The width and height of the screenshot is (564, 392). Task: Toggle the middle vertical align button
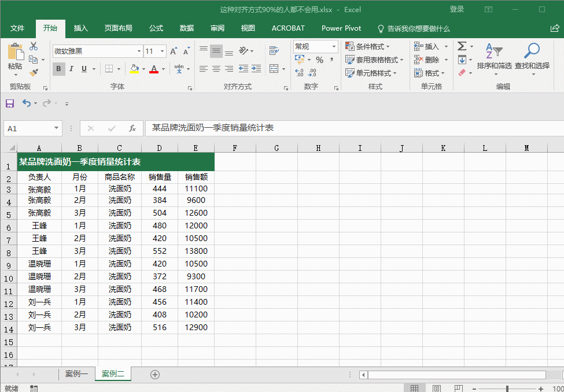(x=216, y=51)
